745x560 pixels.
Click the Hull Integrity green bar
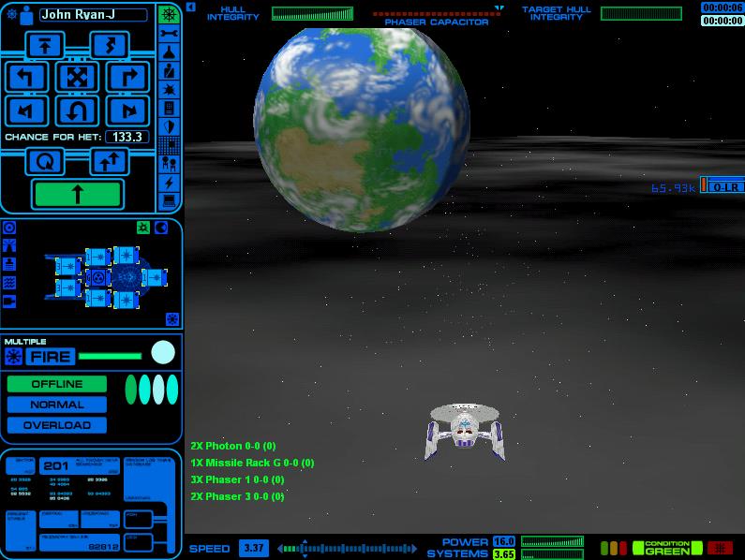pyautogui.click(x=312, y=14)
